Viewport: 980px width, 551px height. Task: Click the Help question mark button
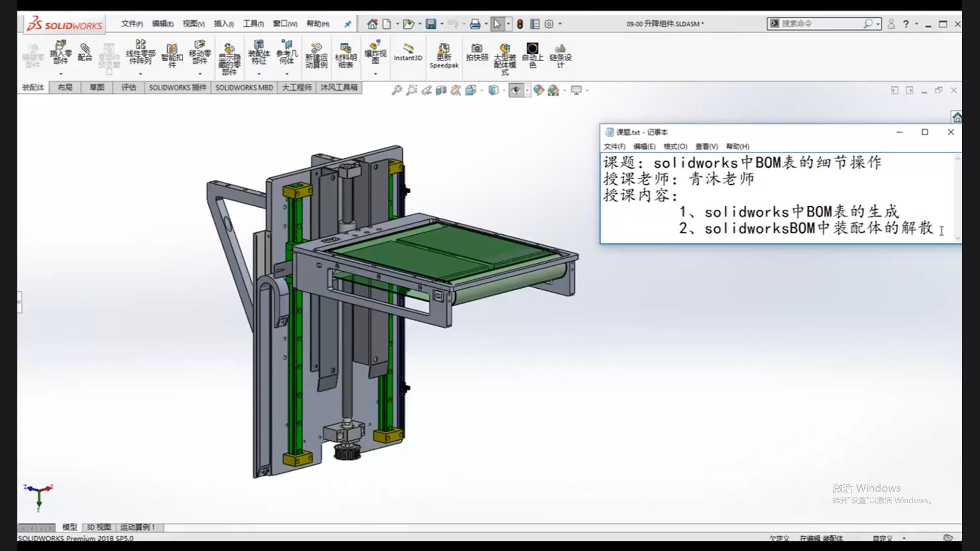pyautogui.click(x=906, y=24)
